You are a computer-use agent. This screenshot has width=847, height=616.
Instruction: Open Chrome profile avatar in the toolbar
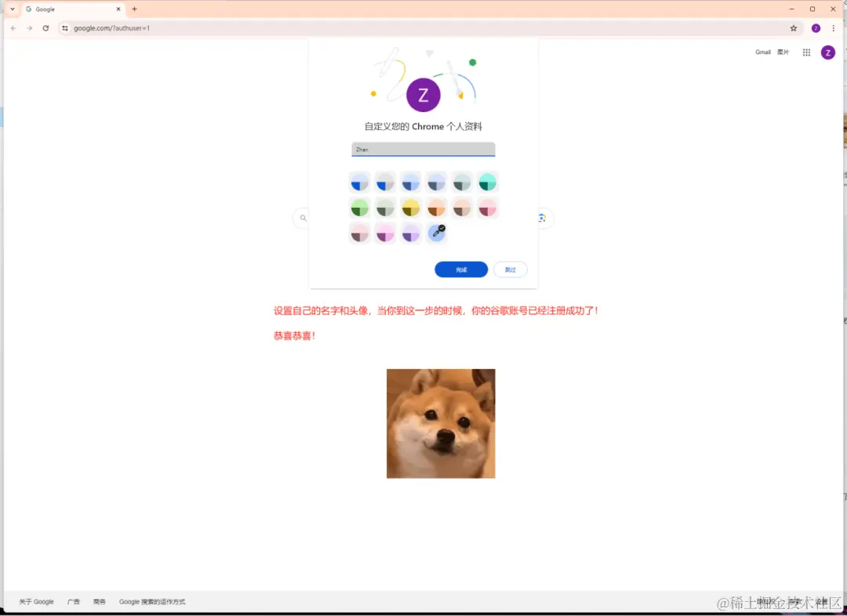click(816, 28)
